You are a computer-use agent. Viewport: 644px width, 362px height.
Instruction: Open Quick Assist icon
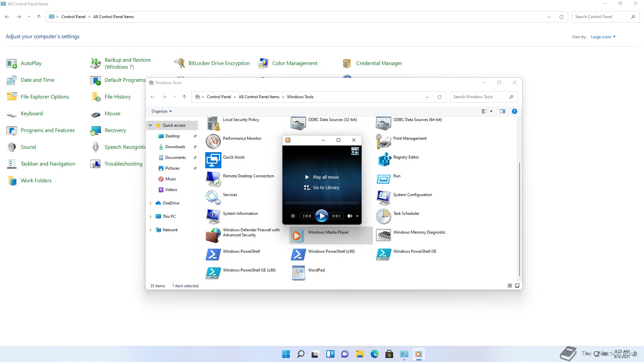(213, 160)
